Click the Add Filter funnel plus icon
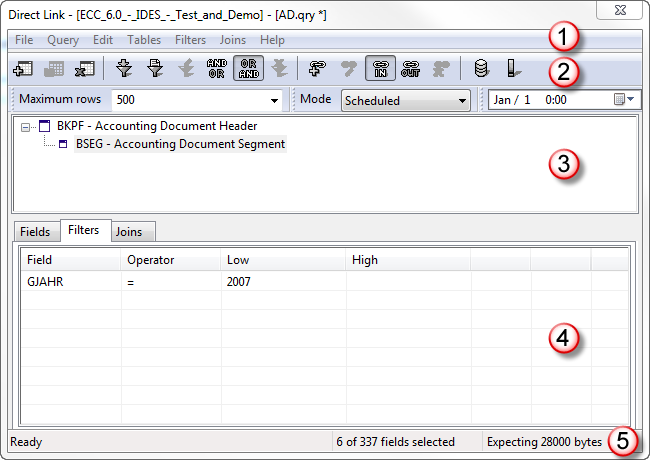 (124, 68)
